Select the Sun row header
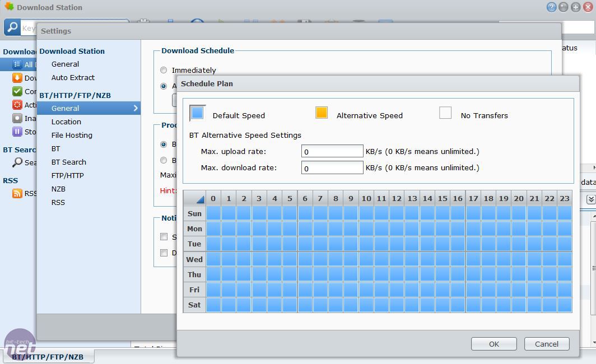This screenshot has width=596, height=364. [194, 213]
